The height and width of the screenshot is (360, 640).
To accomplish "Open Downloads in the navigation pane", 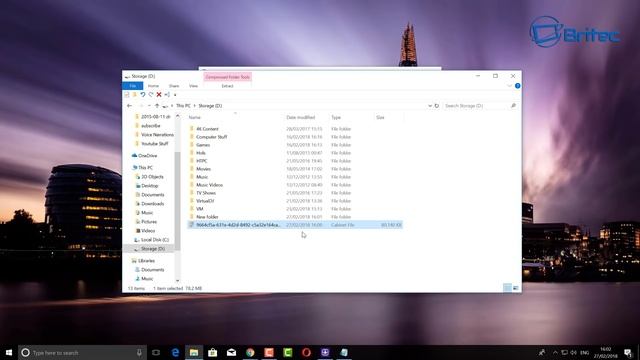I will tap(152, 204).
